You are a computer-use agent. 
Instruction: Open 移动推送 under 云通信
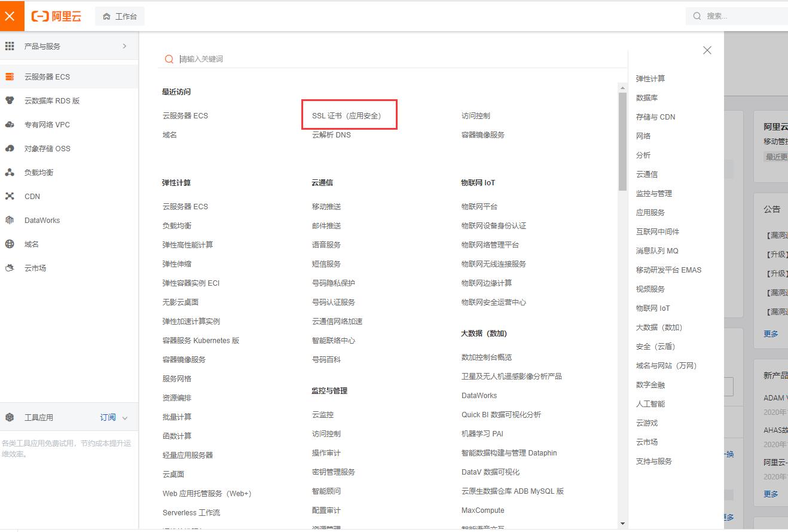[326, 206]
